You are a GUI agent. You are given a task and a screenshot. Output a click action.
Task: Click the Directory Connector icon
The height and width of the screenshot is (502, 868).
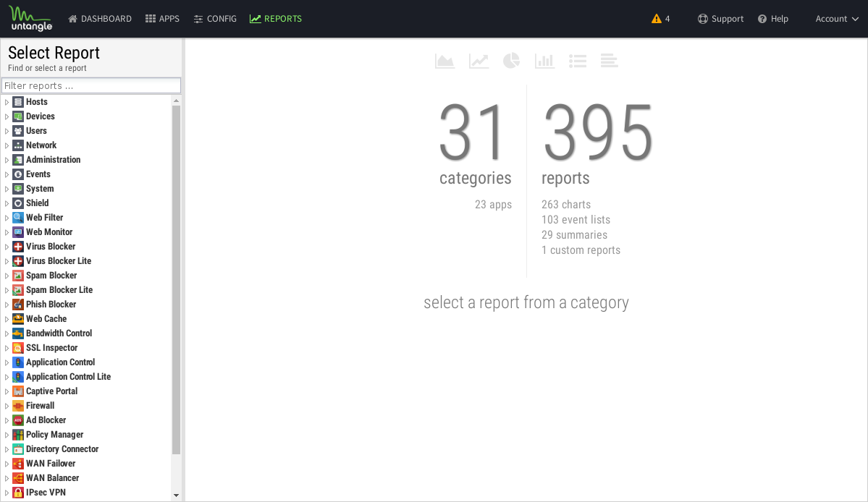(x=18, y=449)
